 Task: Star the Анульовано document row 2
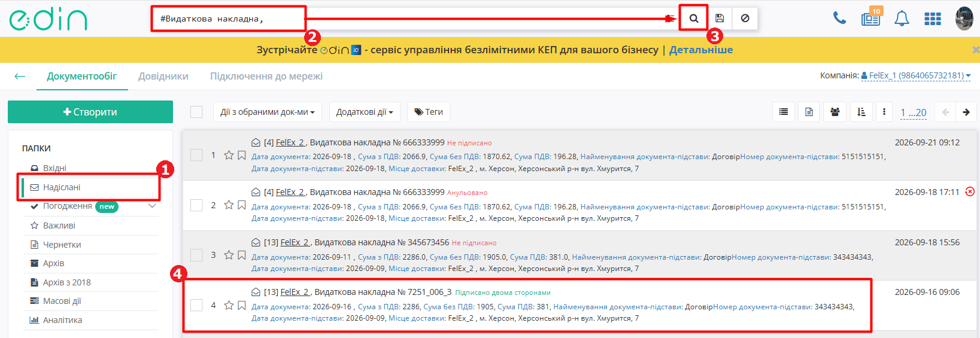coord(229,205)
